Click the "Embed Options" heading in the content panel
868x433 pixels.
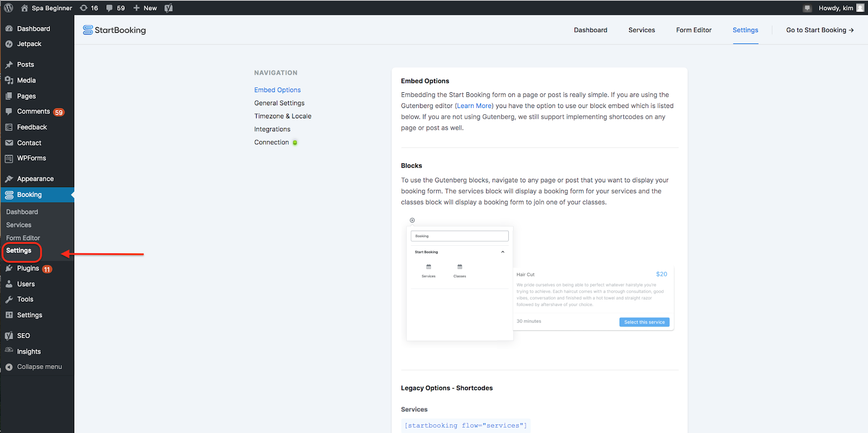[425, 81]
